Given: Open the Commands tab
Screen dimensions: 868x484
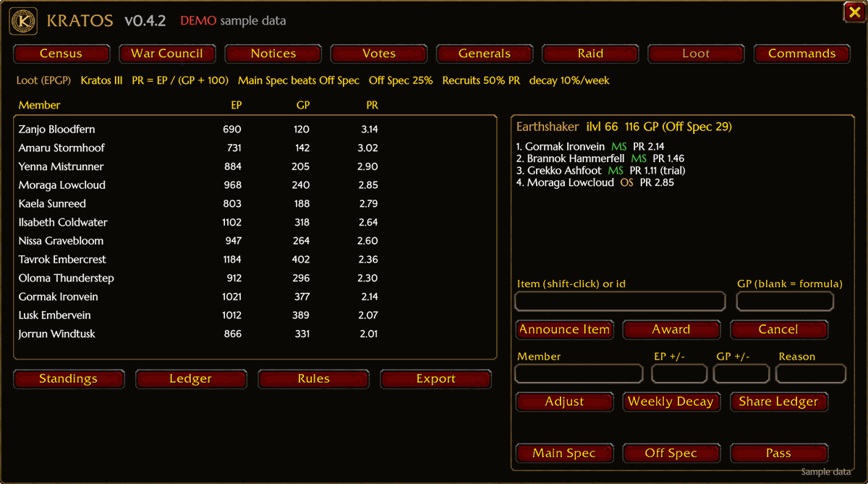Looking at the screenshot, I should tap(801, 54).
